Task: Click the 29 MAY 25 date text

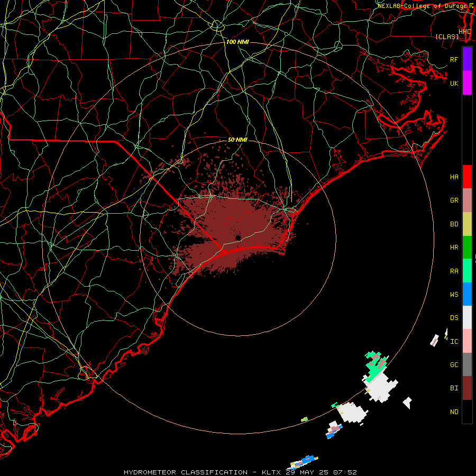Action: 307,472
